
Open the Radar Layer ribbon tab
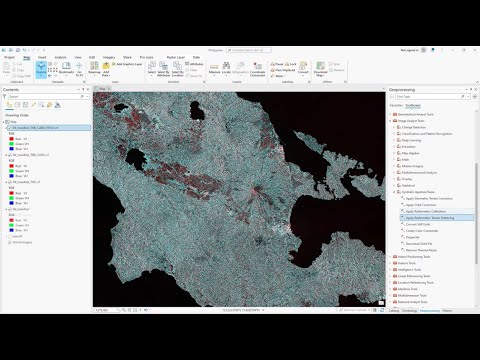(176, 57)
